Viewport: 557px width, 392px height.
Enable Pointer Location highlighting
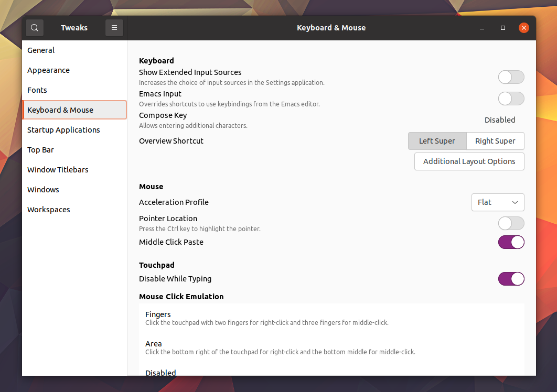(x=511, y=223)
